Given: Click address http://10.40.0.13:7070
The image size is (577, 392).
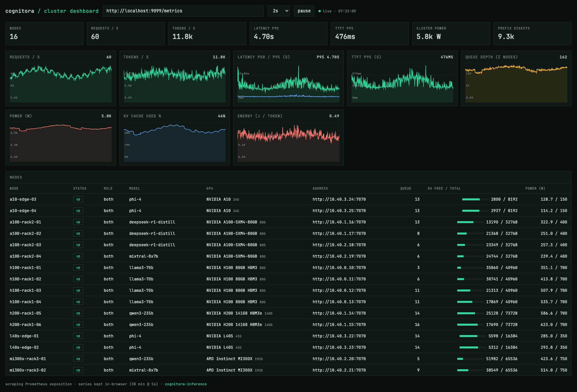Looking at the screenshot, I should pyautogui.click(x=339, y=302).
